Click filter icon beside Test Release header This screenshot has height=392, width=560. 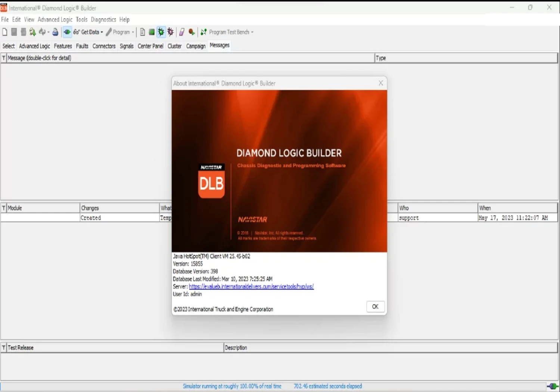click(x=4, y=348)
